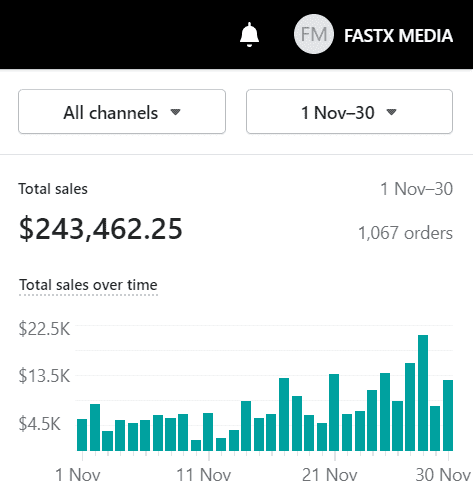The height and width of the screenshot is (487, 473).
Task: Click the 1,067 orders label
Action: [405, 233]
